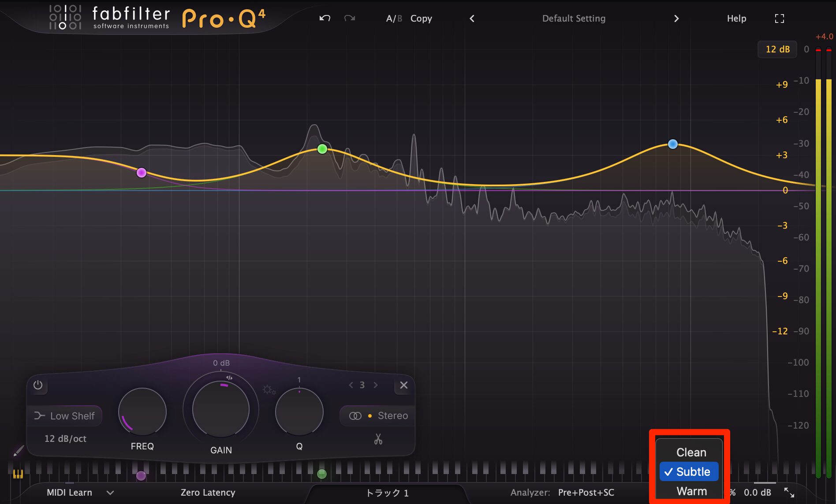Select the purple low shelf band node

pos(142,173)
